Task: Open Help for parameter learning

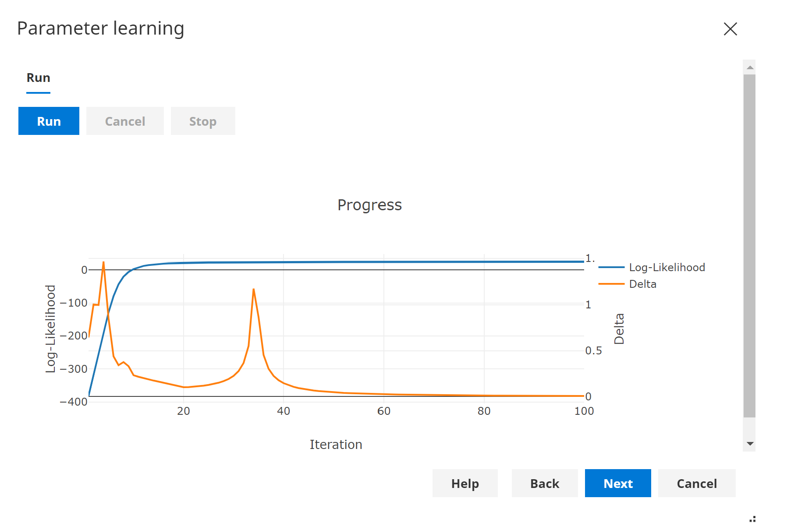Action: (465, 483)
